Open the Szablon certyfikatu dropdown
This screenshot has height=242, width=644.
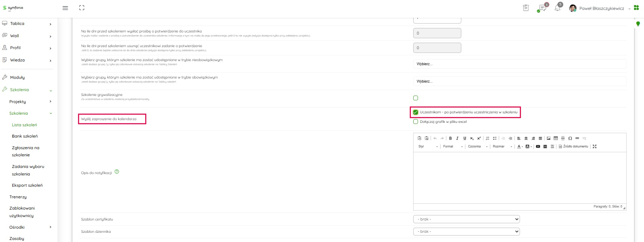pyautogui.click(x=466, y=219)
